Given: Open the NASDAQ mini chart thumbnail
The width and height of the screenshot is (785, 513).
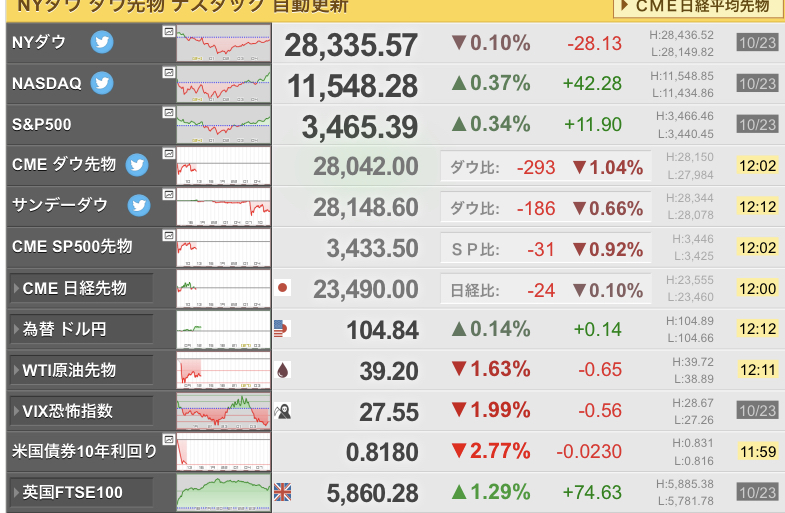Looking at the screenshot, I should 224,84.
